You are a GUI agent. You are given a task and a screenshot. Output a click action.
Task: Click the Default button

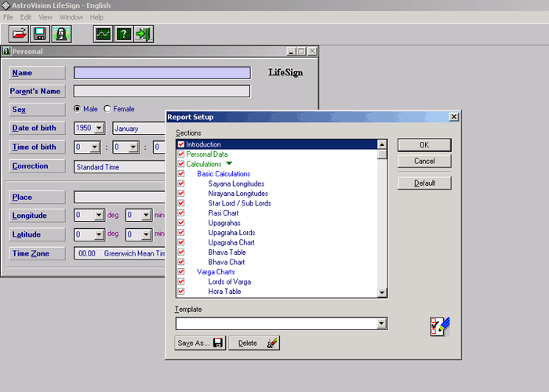(424, 183)
